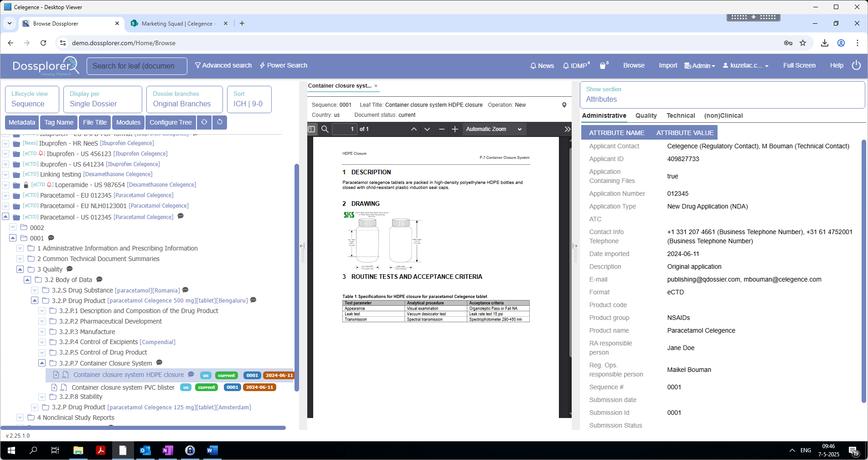
Task: Expand the 3.2.S Drug Substance node
Action: pyautogui.click(x=35, y=290)
